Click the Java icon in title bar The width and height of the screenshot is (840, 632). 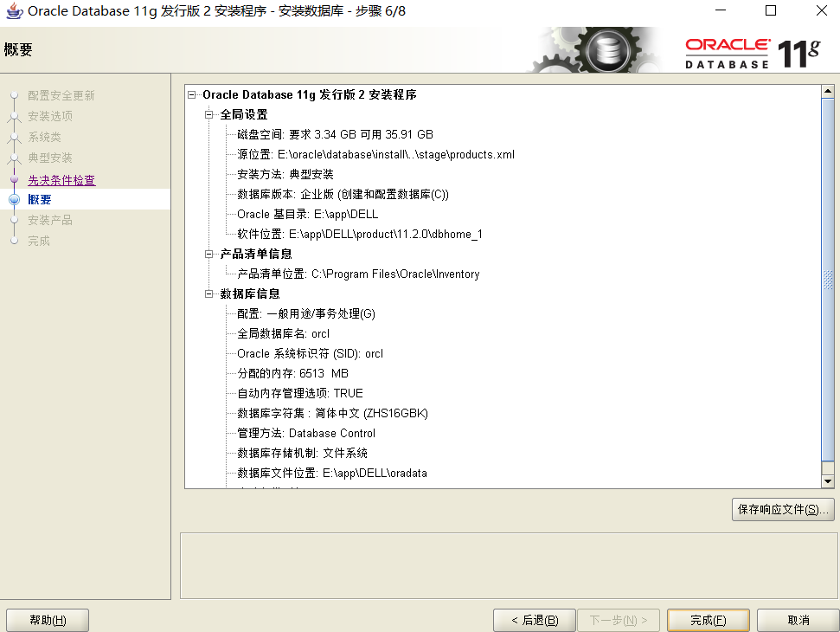tap(14, 11)
